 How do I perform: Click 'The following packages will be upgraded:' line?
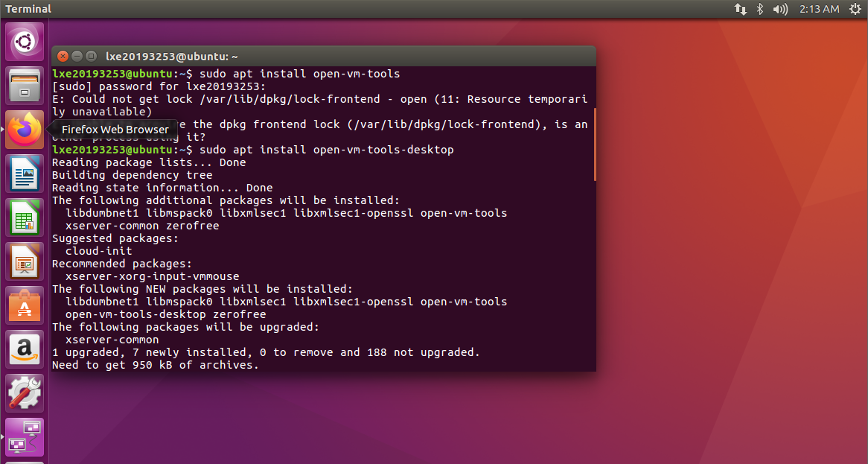(x=186, y=327)
